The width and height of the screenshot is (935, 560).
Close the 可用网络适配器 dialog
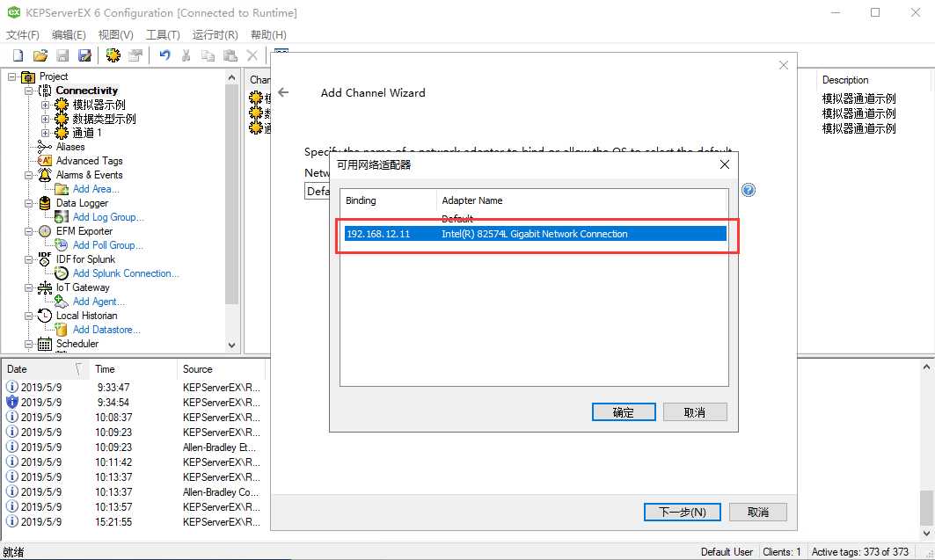725,164
